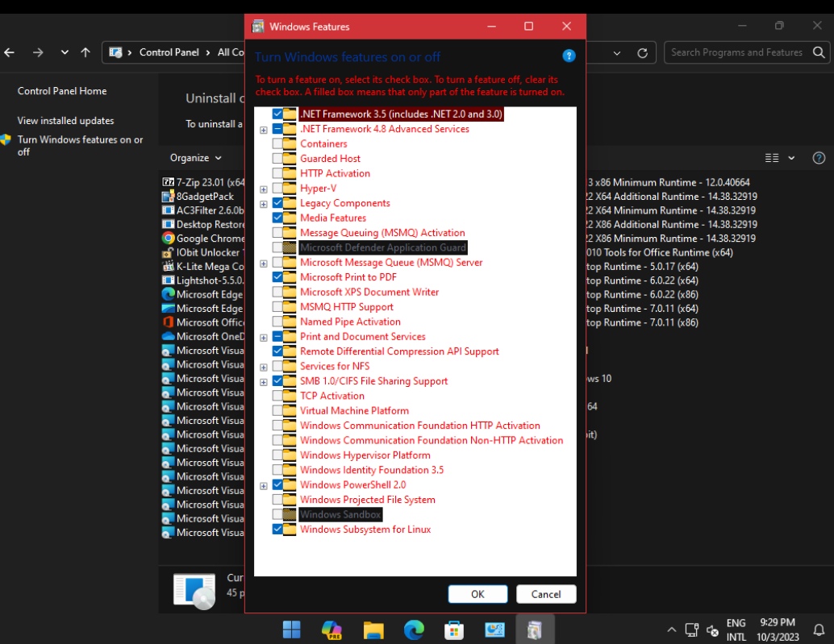The height and width of the screenshot is (644, 834).
Task: Open the address bar history dropdown
Action: [617, 52]
